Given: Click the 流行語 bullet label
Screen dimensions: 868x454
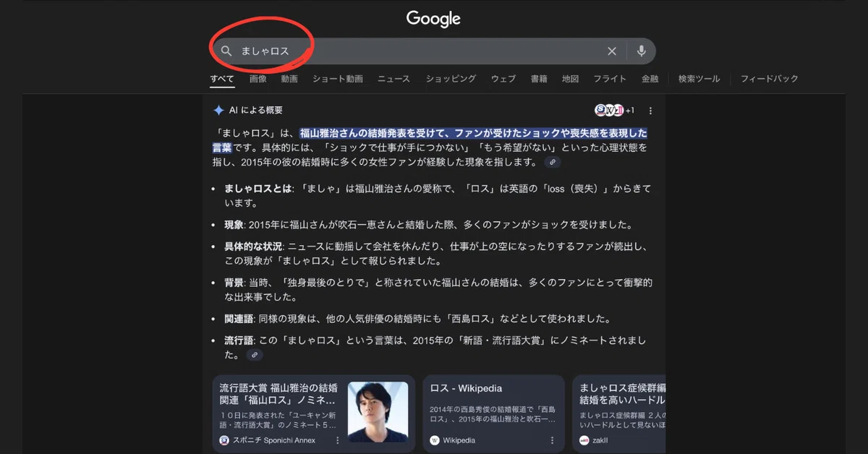Looking at the screenshot, I should tap(239, 340).
